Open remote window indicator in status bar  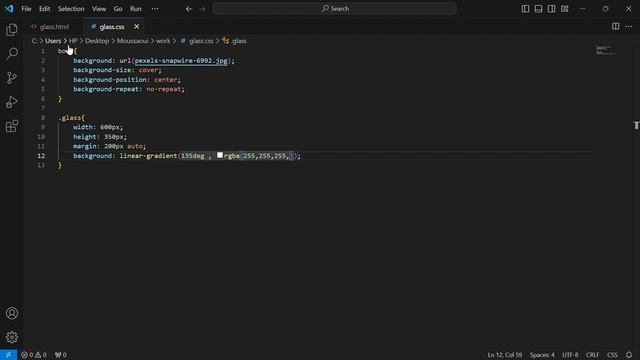(x=8, y=355)
